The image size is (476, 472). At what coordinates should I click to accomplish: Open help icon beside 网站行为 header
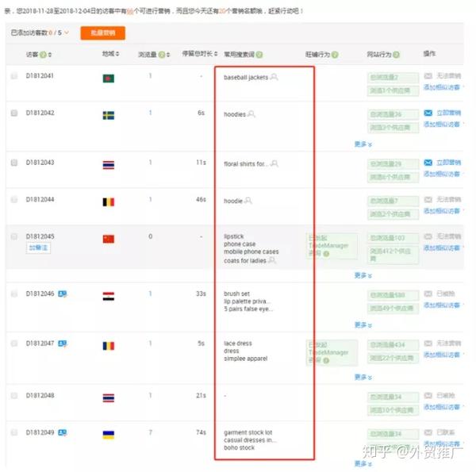[x=396, y=55]
